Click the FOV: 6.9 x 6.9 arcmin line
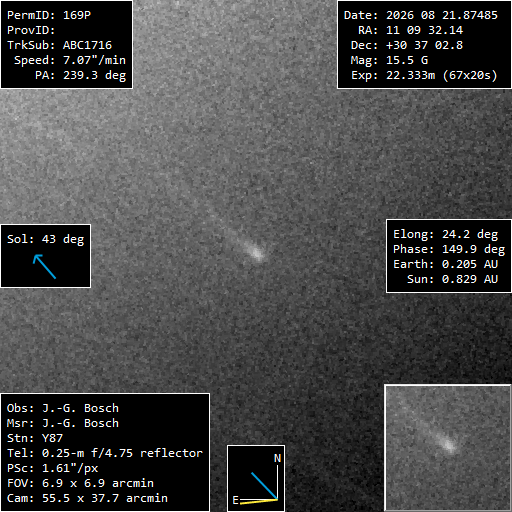 coord(80,483)
